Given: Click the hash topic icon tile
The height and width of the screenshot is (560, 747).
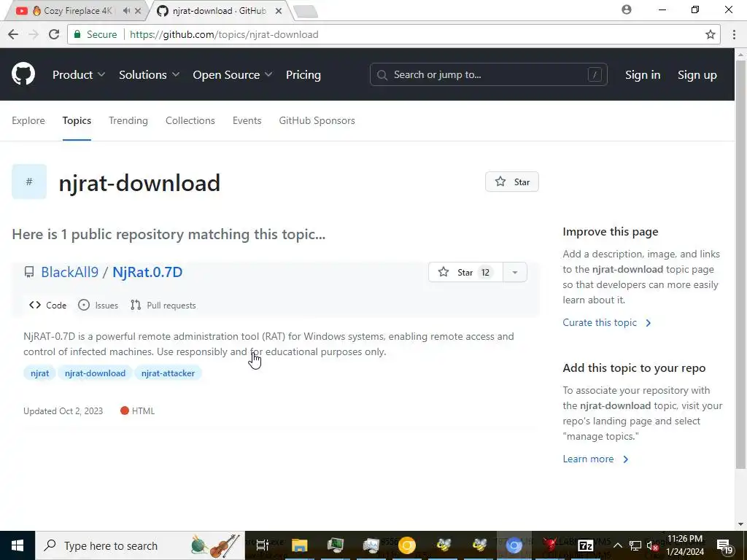Looking at the screenshot, I should [x=29, y=182].
